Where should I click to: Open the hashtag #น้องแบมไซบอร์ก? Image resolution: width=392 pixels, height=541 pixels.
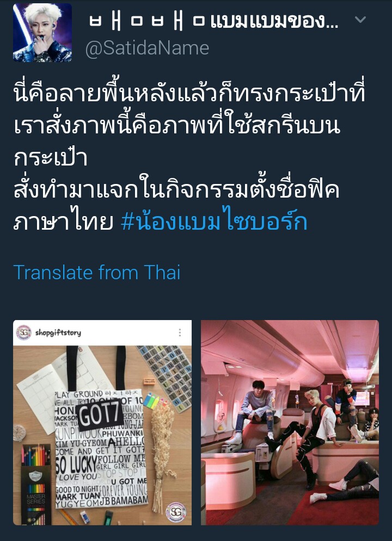tap(214, 222)
